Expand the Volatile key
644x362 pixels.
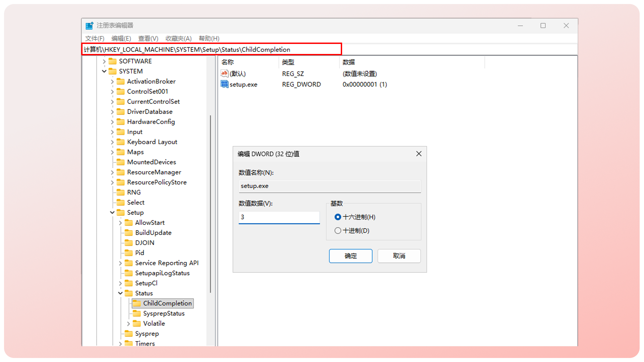click(128, 324)
